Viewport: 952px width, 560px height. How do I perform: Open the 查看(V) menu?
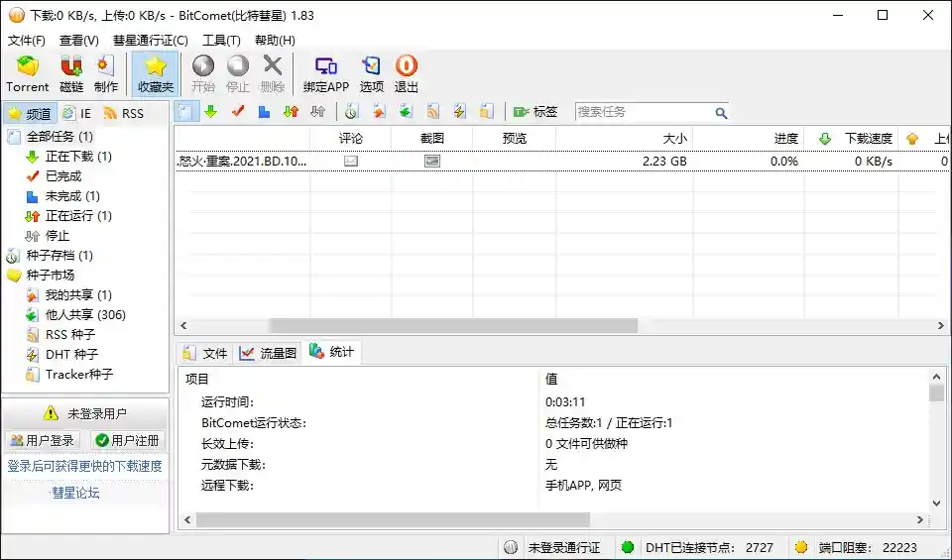point(79,40)
